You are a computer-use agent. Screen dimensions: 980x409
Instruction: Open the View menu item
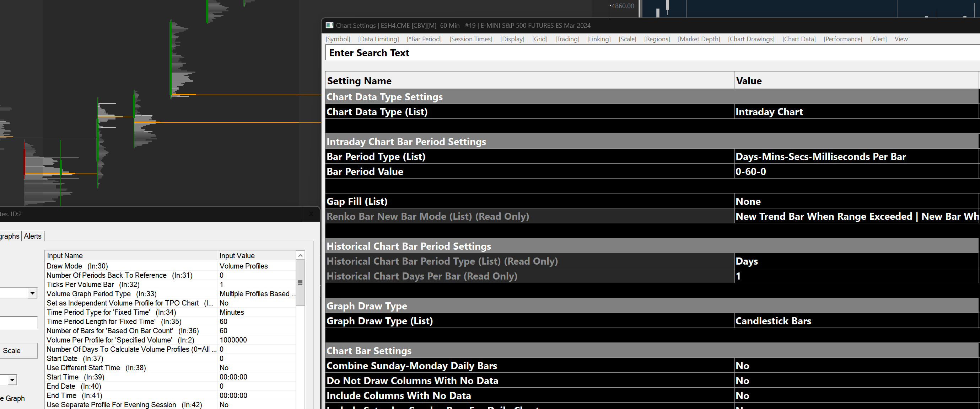point(900,39)
